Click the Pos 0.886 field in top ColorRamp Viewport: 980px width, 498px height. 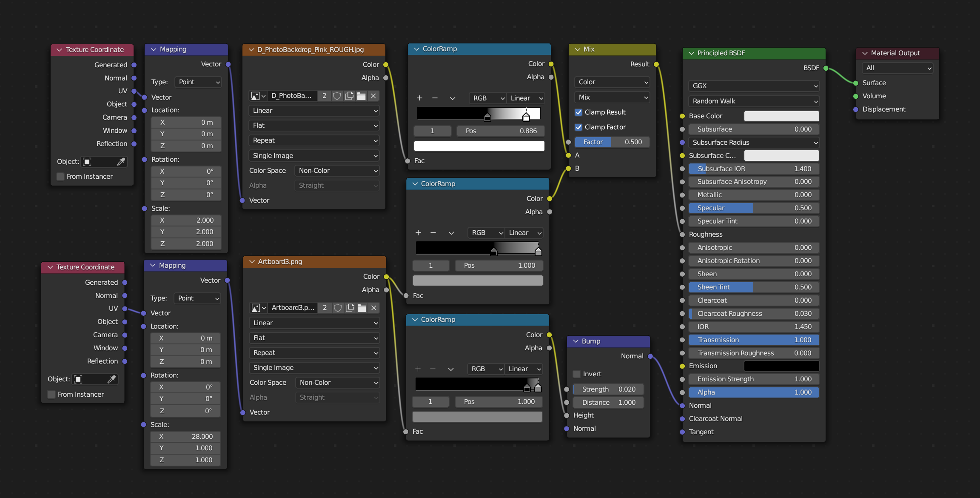[500, 131]
